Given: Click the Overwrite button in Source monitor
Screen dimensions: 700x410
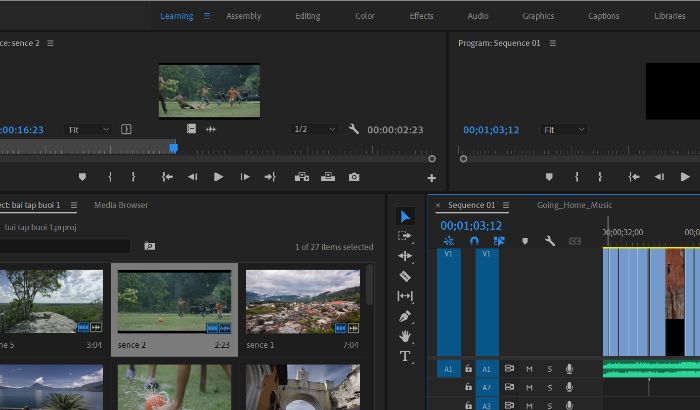Looking at the screenshot, I should coord(328,177).
